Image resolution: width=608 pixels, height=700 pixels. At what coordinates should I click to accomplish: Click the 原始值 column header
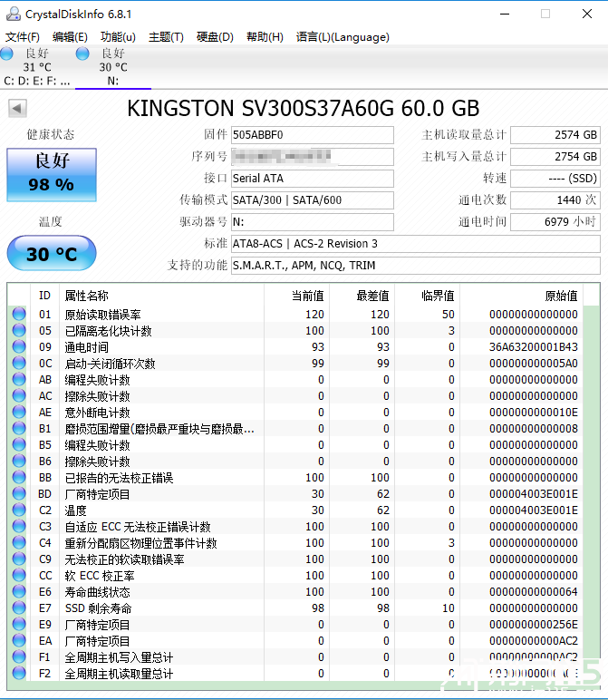560,296
